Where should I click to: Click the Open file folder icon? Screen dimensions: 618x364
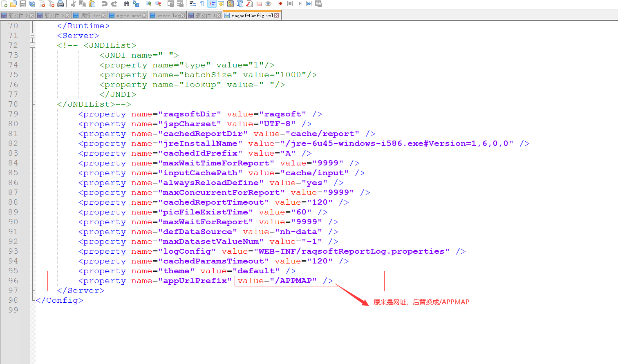pyautogui.click(x=13, y=4)
